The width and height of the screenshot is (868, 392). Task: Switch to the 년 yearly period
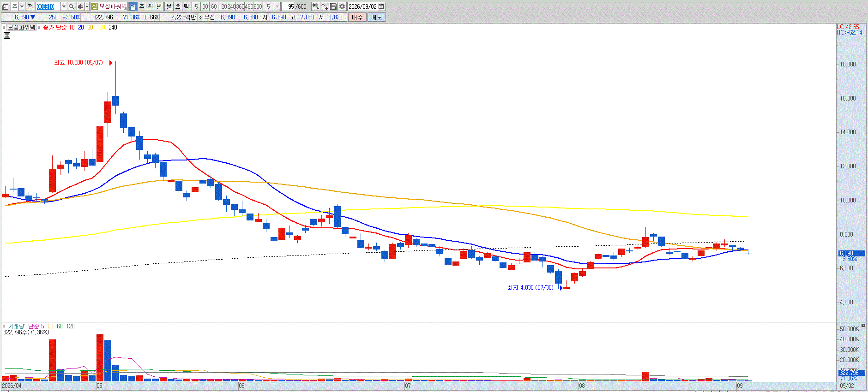point(159,6)
